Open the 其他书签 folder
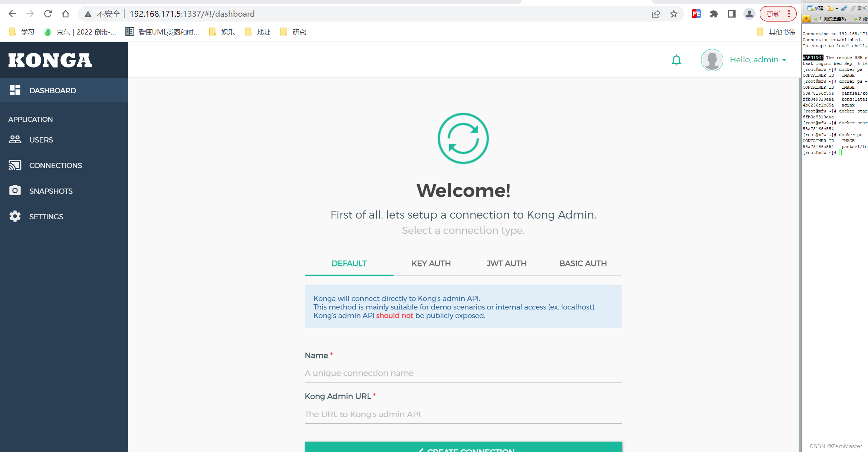Image resolution: width=868 pixels, height=452 pixels. point(776,32)
